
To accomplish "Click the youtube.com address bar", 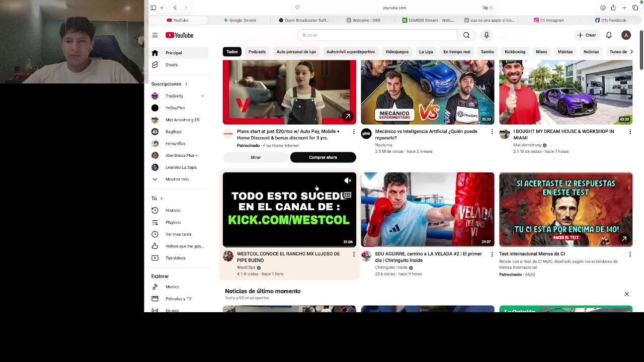I will tap(394, 8).
